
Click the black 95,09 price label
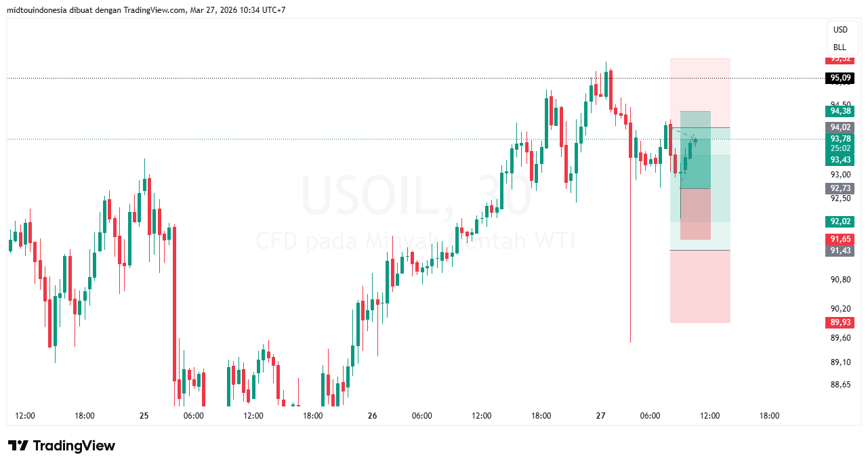[x=840, y=78]
